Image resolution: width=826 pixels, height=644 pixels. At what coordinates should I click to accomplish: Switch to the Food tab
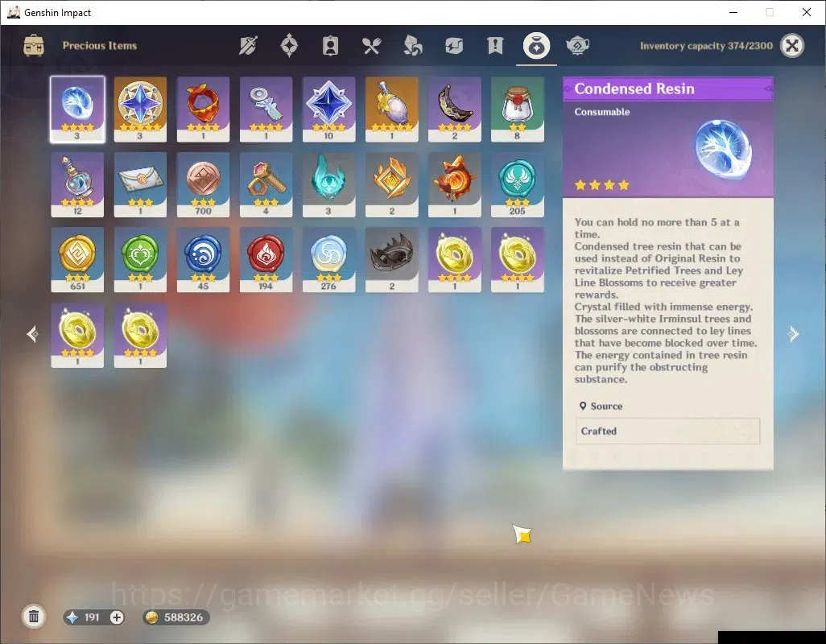point(371,46)
